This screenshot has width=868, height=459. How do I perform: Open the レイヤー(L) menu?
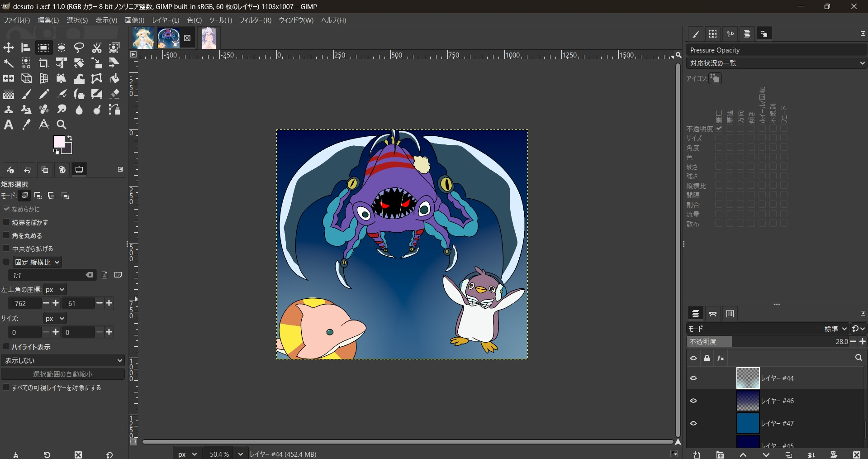point(165,20)
